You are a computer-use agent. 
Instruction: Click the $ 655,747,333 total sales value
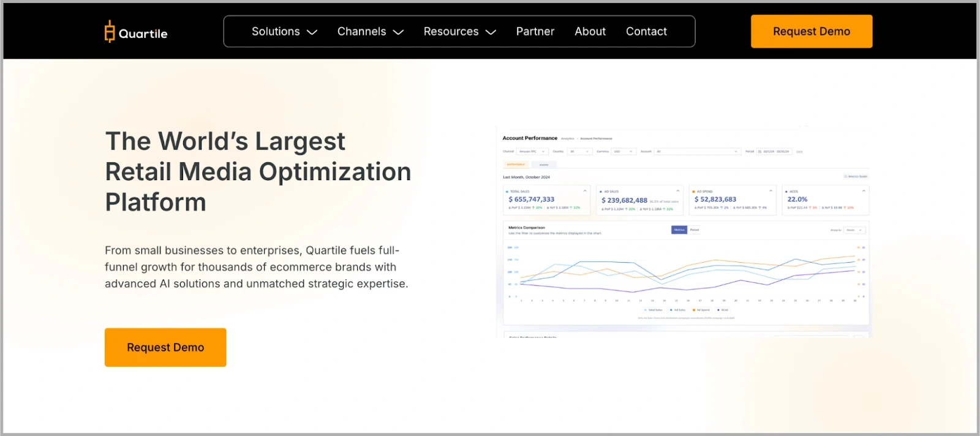(532, 199)
